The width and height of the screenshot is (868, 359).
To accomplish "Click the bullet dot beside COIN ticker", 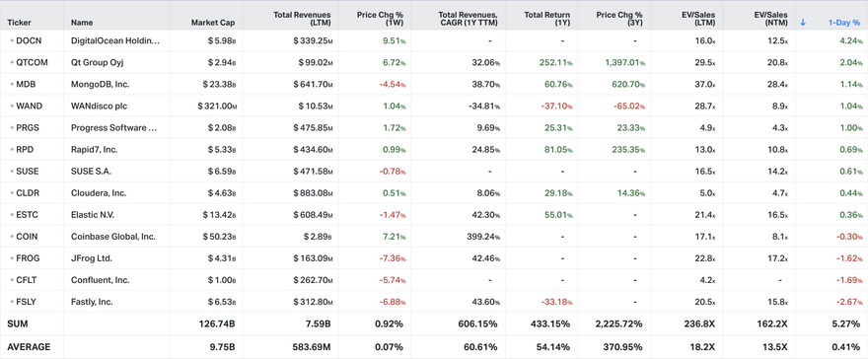I will (x=12, y=236).
